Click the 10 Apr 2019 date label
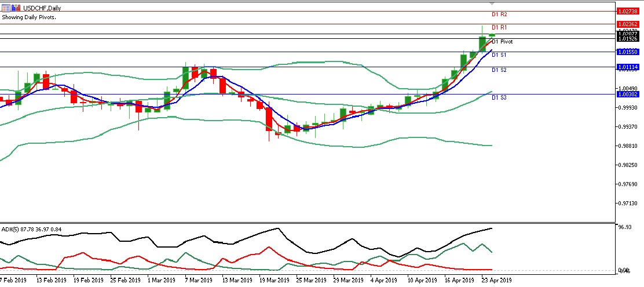644x287 pixels. point(422,281)
